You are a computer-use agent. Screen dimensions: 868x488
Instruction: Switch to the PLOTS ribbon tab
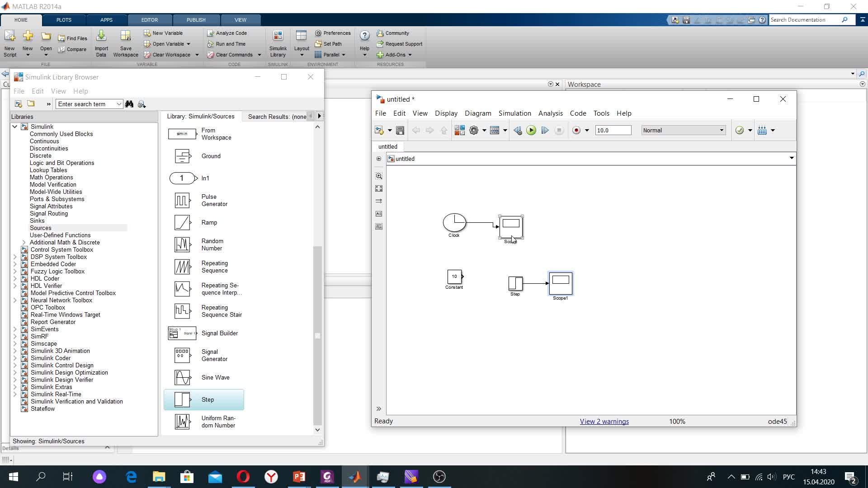64,20
